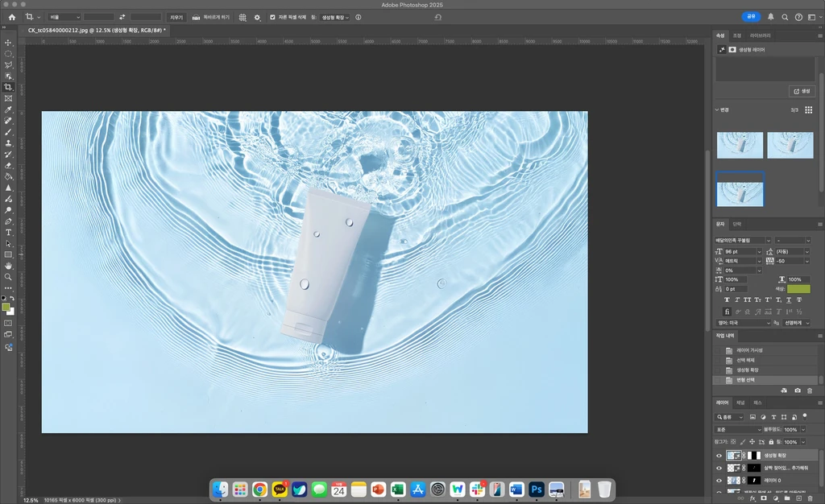Switch to the 단락 tab
The image size is (825, 504).
pos(736,224)
